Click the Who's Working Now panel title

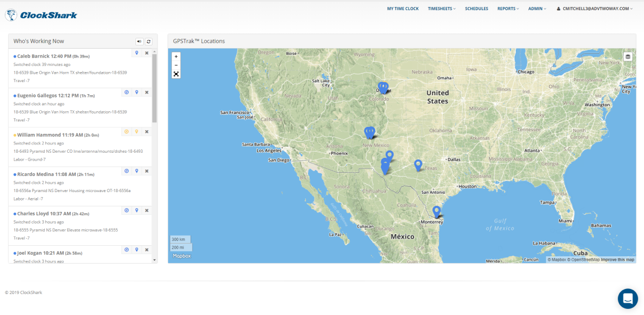click(39, 41)
